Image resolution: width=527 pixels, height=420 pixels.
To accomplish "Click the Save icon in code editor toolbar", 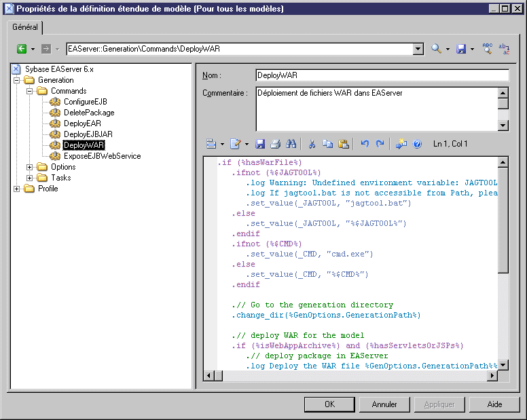I will [260, 144].
